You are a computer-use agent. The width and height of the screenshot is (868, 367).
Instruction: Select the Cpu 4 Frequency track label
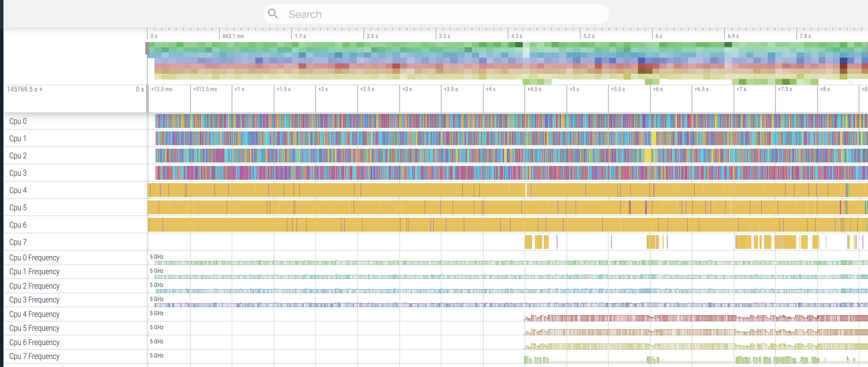[34, 314]
